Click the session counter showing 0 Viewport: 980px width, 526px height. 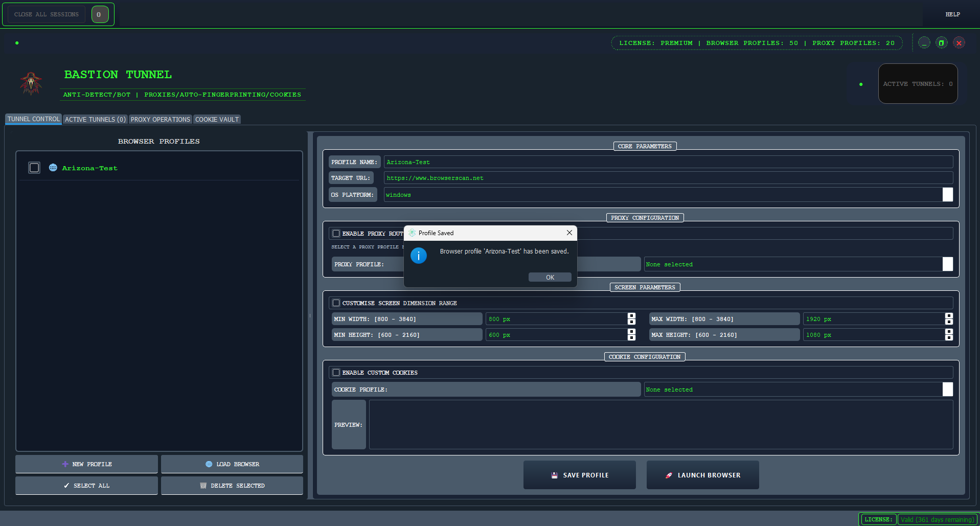click(100, 14)
